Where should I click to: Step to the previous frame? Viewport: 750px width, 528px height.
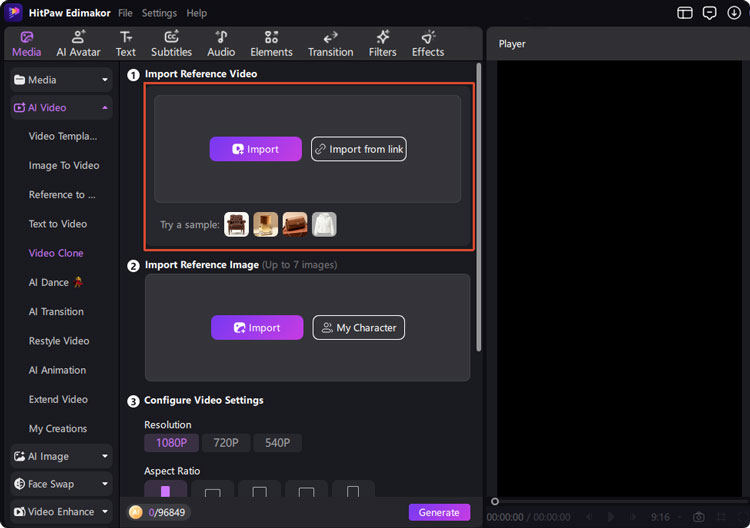click(x=589, y=517)
